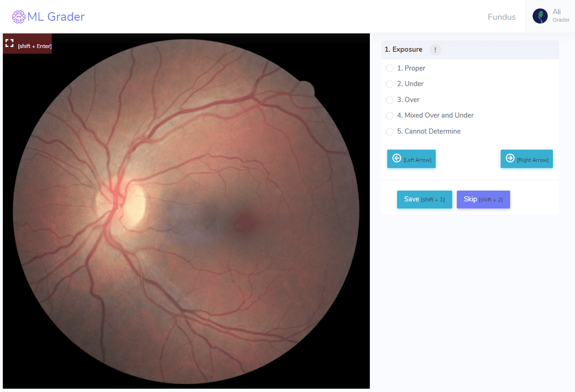Open the Fundus menu item
Image resolution: width=575 pixels, height=392 pixels.
coord(502,16)
